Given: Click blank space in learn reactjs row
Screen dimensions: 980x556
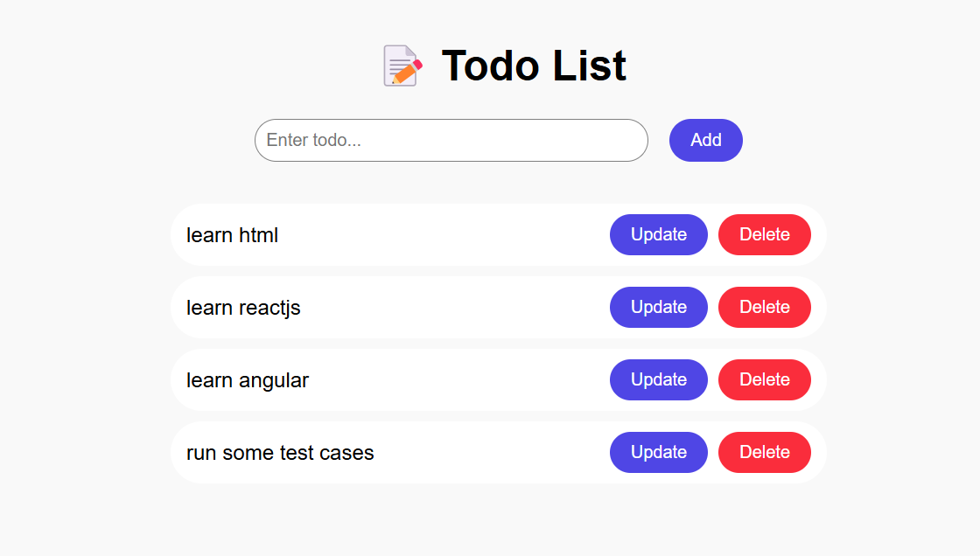Looking at the screenshot, I should click(x=446, y=308).
